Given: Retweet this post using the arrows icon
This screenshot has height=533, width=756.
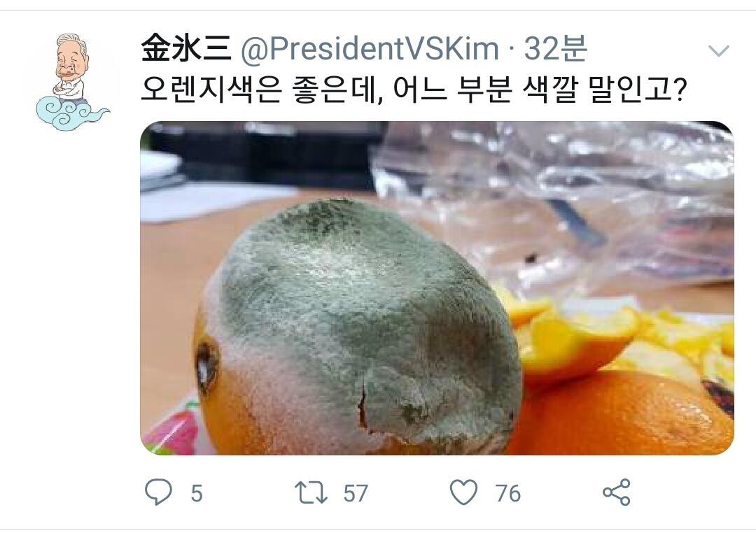Looking at the screenshot, I should click(311, 492).
